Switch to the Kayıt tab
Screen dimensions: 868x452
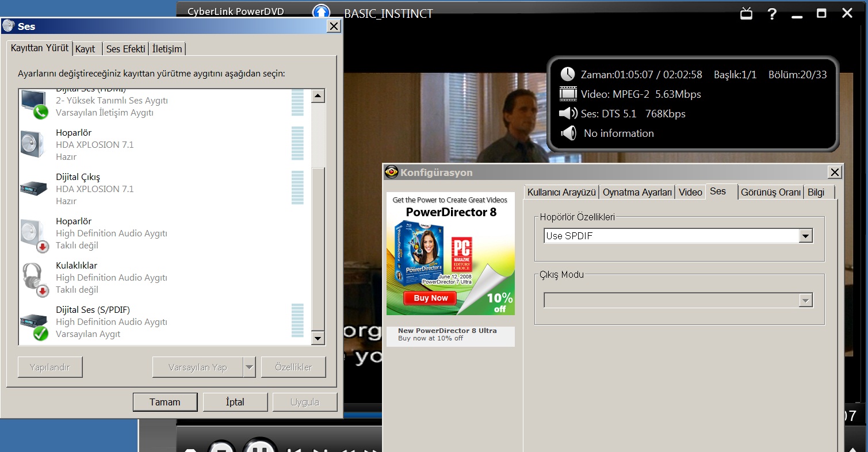(x=85, y=49)
